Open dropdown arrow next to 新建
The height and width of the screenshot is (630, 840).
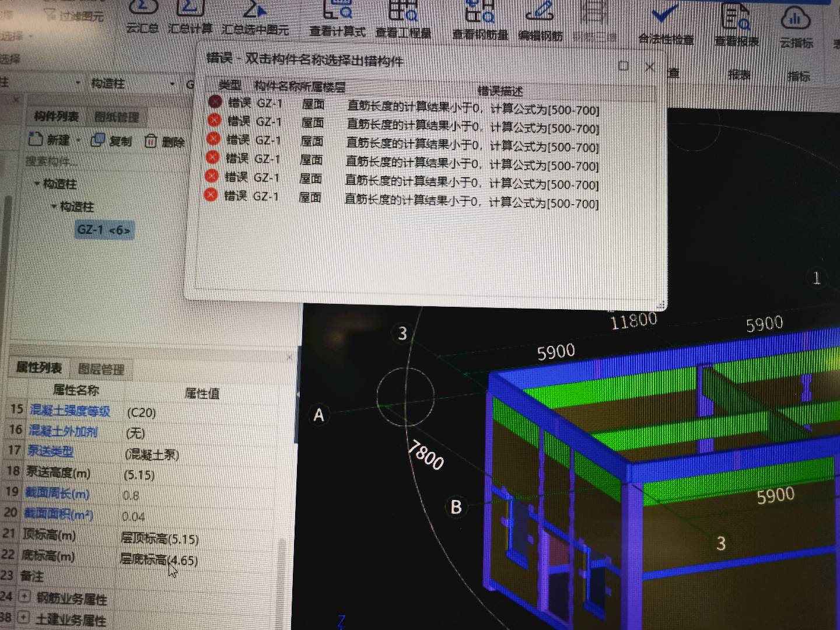78,141
